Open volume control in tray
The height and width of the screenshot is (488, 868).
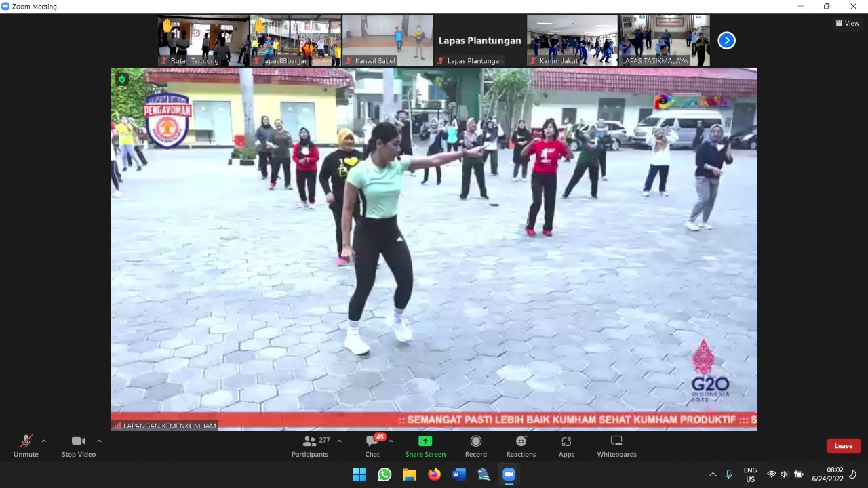pyautogui.click(x=784, y=474)
